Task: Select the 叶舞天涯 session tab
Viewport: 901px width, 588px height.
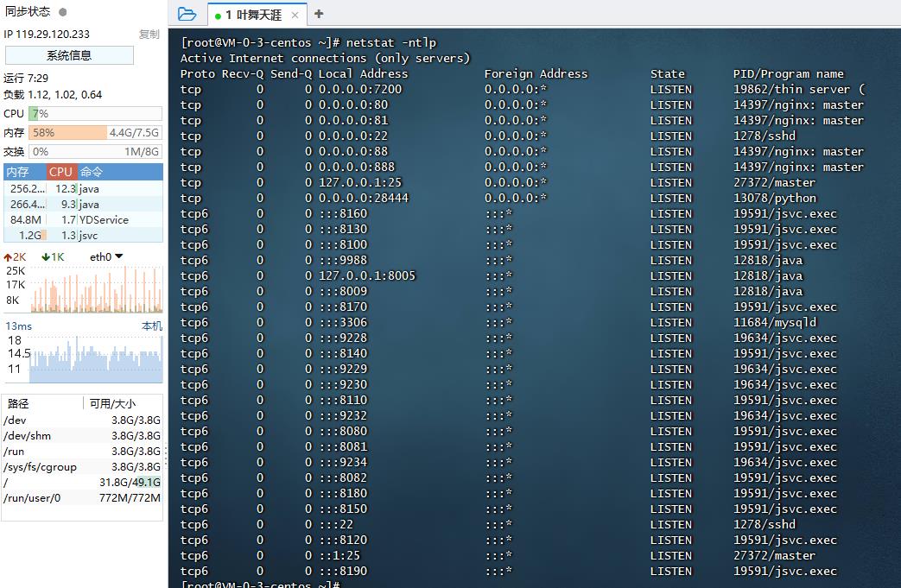Action: pyautogui.click(x=257, y=15)
